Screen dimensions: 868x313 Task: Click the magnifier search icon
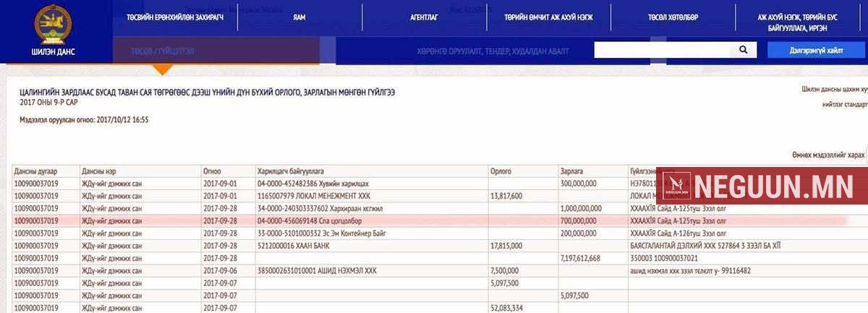coord(742,50)
